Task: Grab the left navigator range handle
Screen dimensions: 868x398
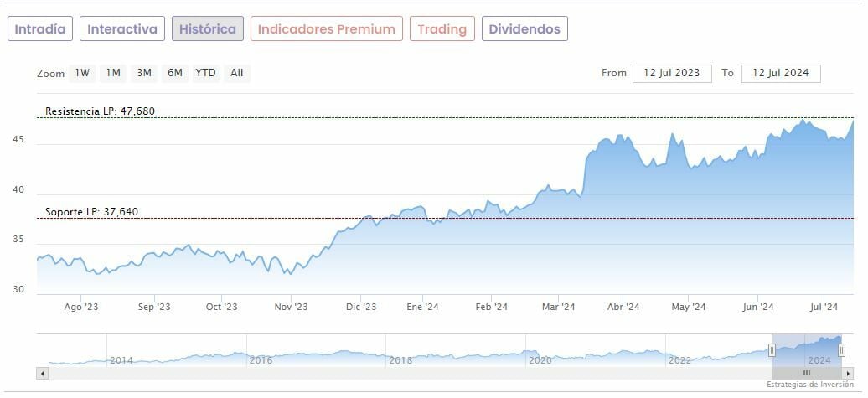Action: click(x=772, y=350)
